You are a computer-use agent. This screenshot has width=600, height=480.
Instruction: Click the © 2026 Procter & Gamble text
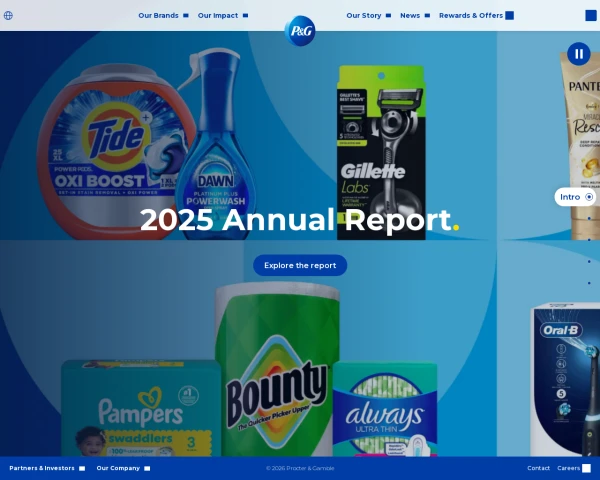300,468
